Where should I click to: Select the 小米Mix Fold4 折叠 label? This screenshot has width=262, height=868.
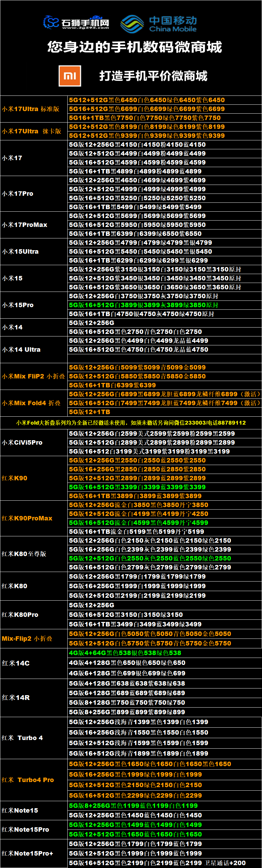31,403
